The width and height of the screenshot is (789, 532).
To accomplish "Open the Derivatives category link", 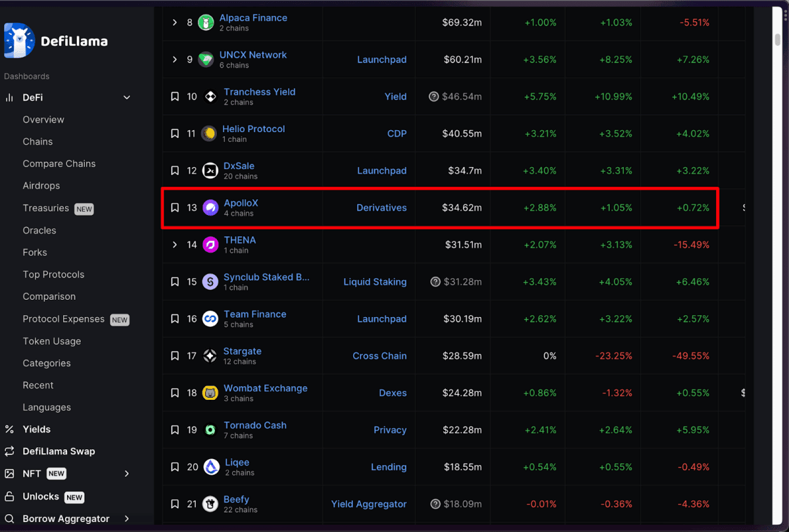I will pos(382,208).
